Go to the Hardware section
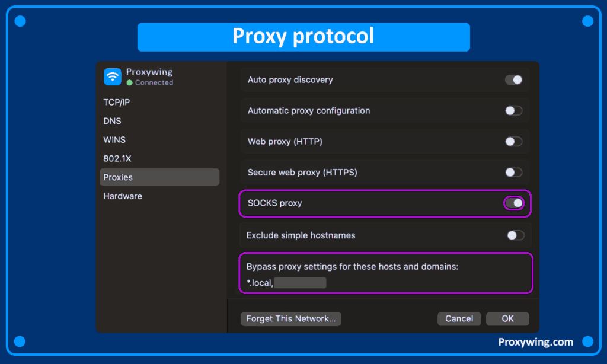The width and height of the screenshot is (607, 364). [x=123, y=196]
